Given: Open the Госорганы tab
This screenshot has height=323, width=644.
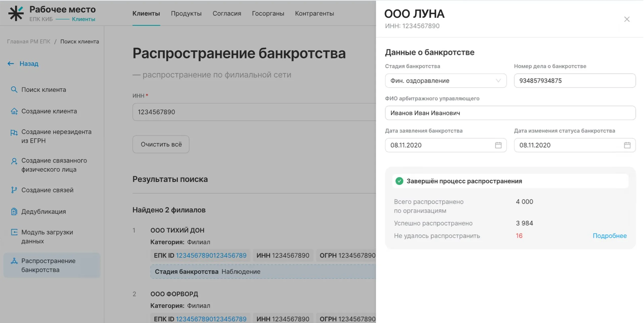Looking at the screenshot, I should pos(268,13).
